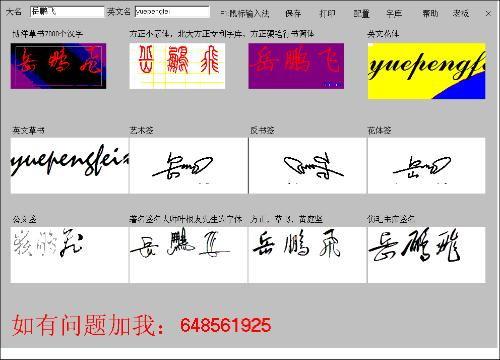Image resolution: width=500 pixels, height=360 pixels.
Task: Click the 英文名 English name input field
Action: [172, 12]
